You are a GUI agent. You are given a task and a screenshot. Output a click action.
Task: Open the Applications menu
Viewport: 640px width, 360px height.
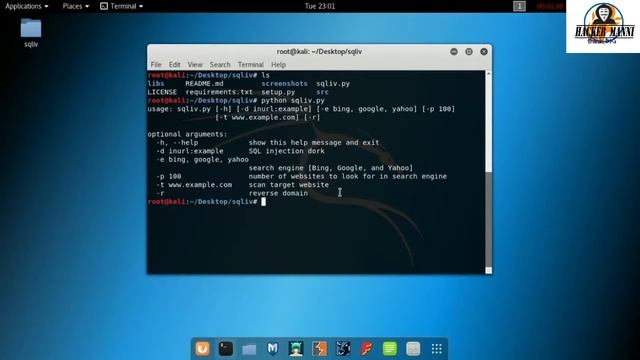(x=27, y=6)
